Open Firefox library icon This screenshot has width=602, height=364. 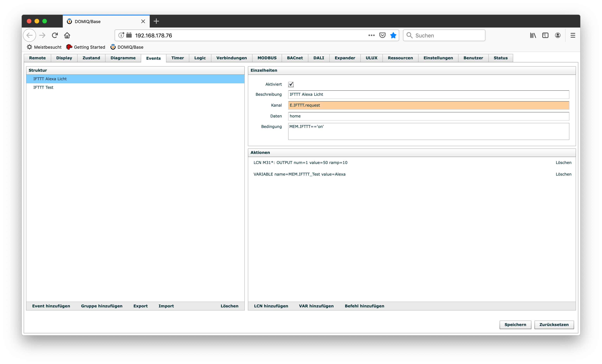pyautogui.click(x=533, y=35)
